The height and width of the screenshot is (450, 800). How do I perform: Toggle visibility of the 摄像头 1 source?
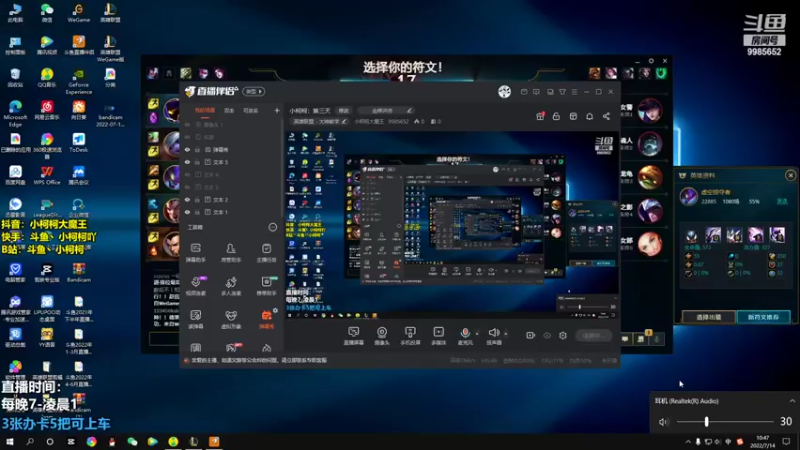(x=187, y=124)
